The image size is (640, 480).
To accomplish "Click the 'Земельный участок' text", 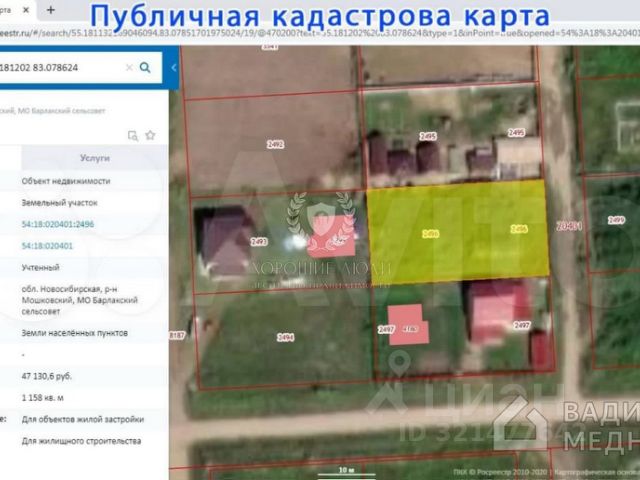I will coord(59,202).
